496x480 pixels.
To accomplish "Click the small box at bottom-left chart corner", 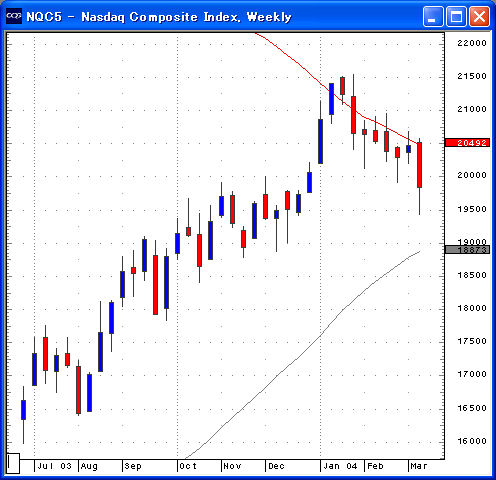I will tap(13, 463).
